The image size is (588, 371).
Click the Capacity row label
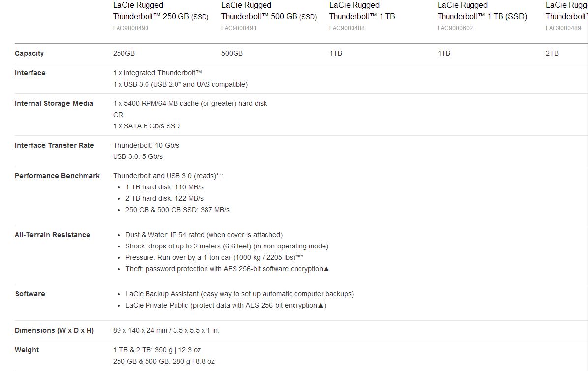pyautogui.click(x=29, y=53)
